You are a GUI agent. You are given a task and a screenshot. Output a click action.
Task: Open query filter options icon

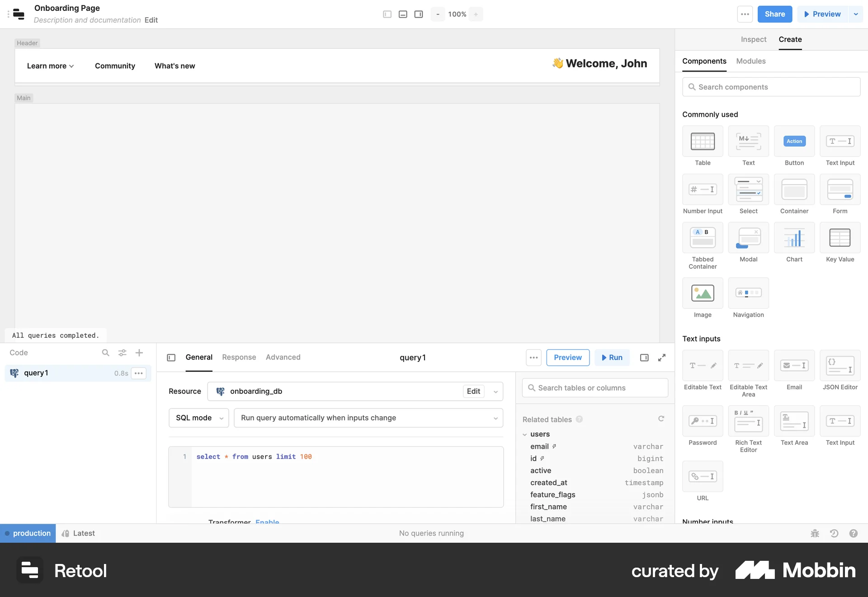[122, 353]
